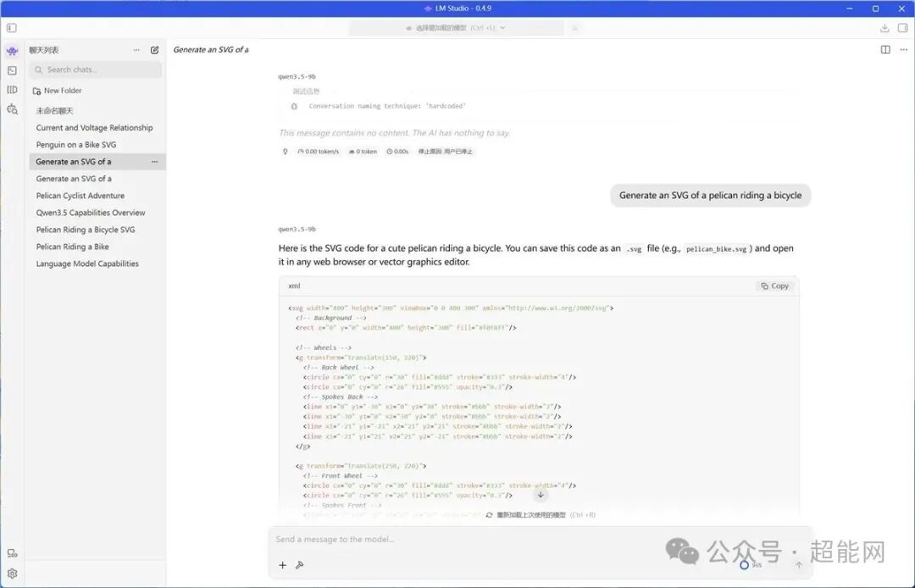Send message with the up arrow button
Viewport: 915px width, 588px height.
pos(799,564)
